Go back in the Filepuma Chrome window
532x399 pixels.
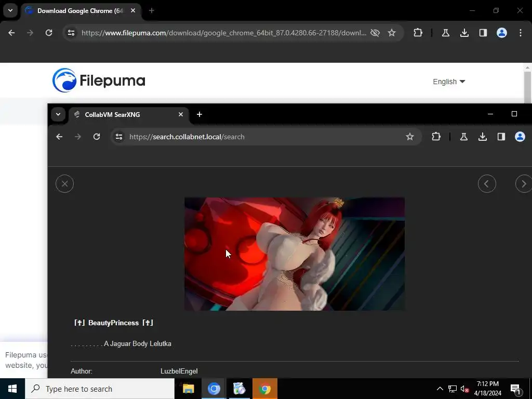[x=11, y=33]
